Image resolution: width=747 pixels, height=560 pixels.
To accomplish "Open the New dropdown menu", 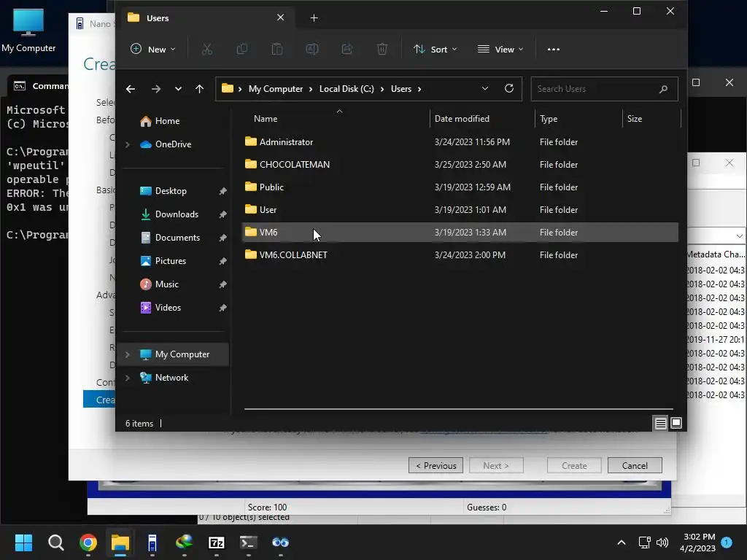I will (x=153, y=49).
